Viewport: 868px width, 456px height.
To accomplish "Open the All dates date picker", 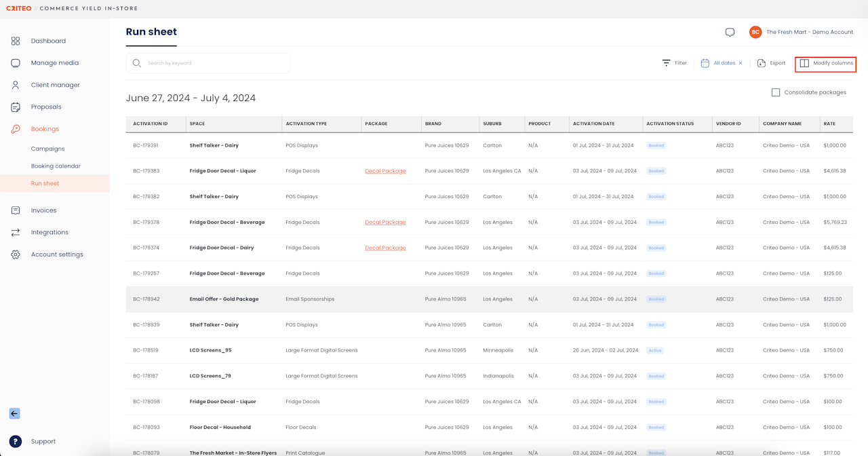I will (x=719, y=63).
